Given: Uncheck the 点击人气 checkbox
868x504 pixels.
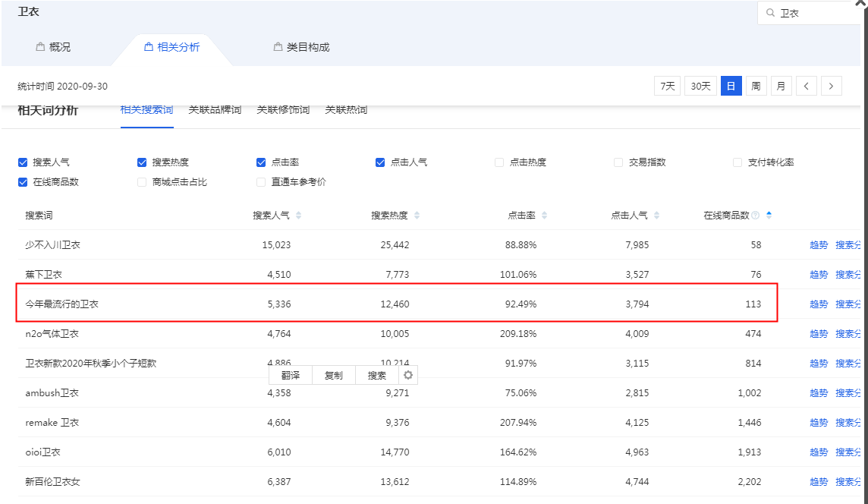Looking at the screenshot, I should (379, 162).
